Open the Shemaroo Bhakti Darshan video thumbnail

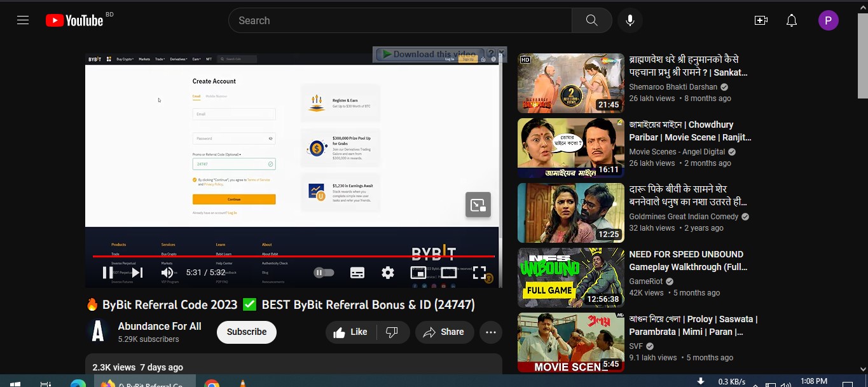571,83
